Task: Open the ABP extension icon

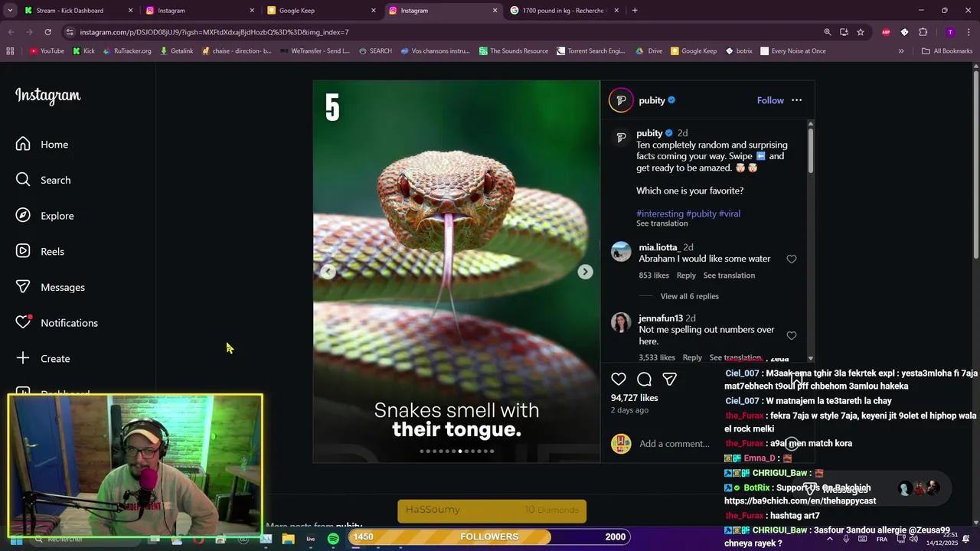Action: 886,32
